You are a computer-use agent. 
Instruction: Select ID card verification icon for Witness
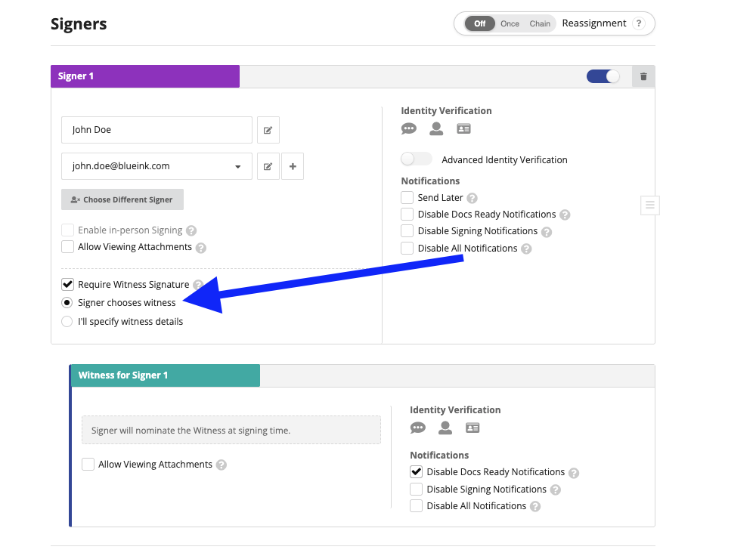coord(472,428)
